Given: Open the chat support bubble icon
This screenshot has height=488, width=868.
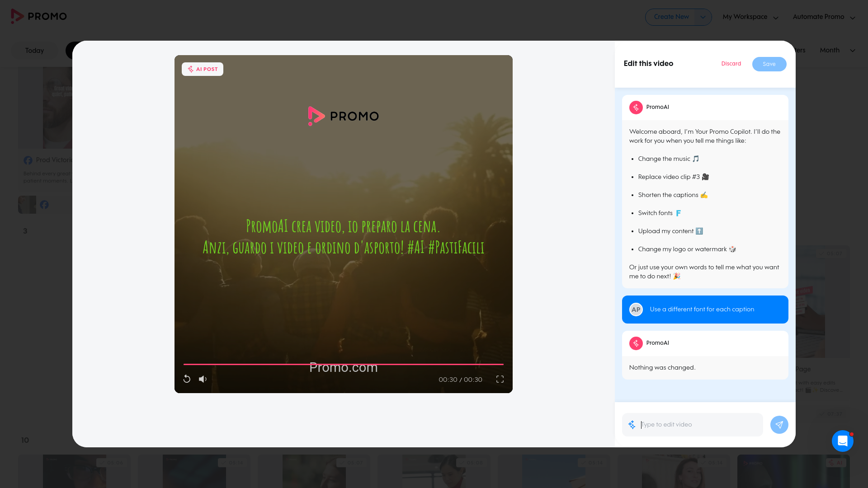Looking at the screenshot, I should point(842,441).
